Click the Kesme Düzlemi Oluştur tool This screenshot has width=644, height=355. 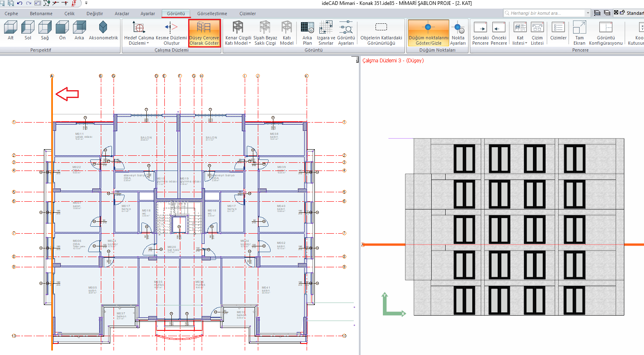[171, 33]
